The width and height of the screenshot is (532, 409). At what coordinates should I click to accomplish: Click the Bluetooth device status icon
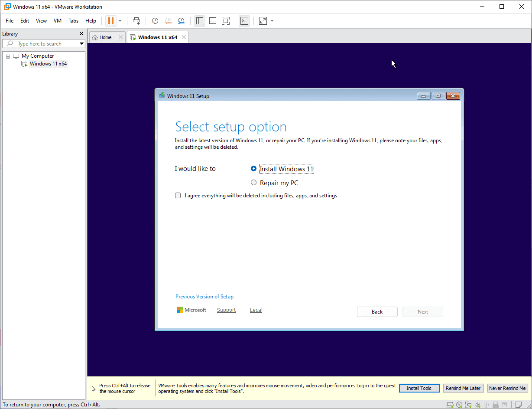[486, 405]
